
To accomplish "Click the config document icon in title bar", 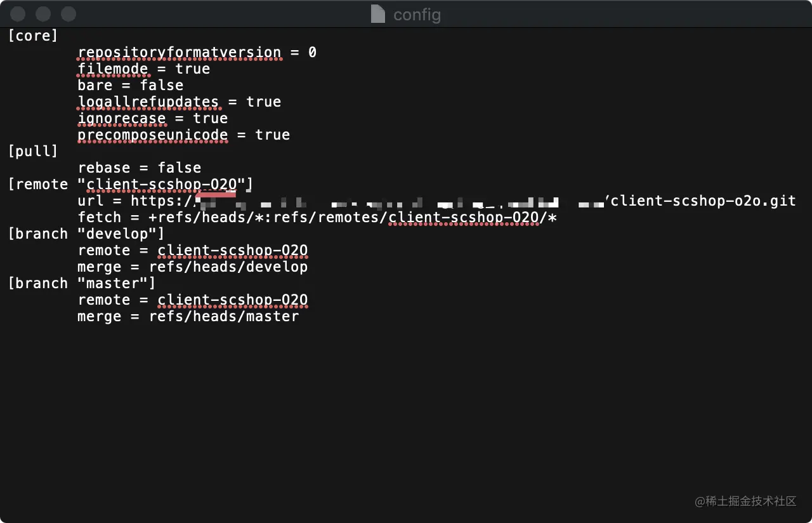I will (x=378, y=14).
